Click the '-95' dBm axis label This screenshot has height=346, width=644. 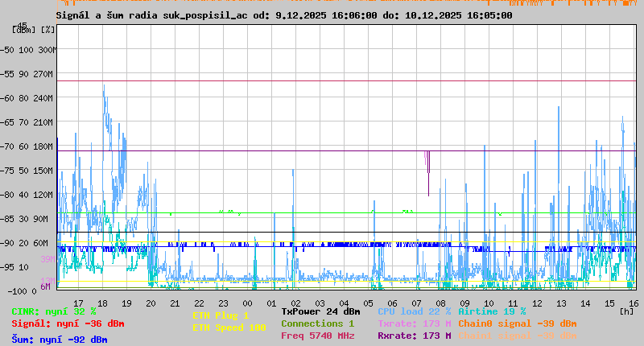tap(7, 268)
